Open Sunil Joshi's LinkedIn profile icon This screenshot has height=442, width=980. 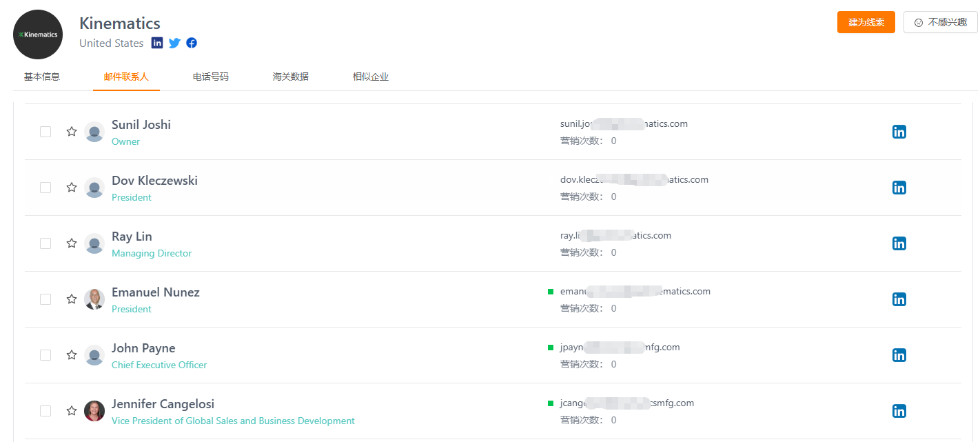click(899, 132)
